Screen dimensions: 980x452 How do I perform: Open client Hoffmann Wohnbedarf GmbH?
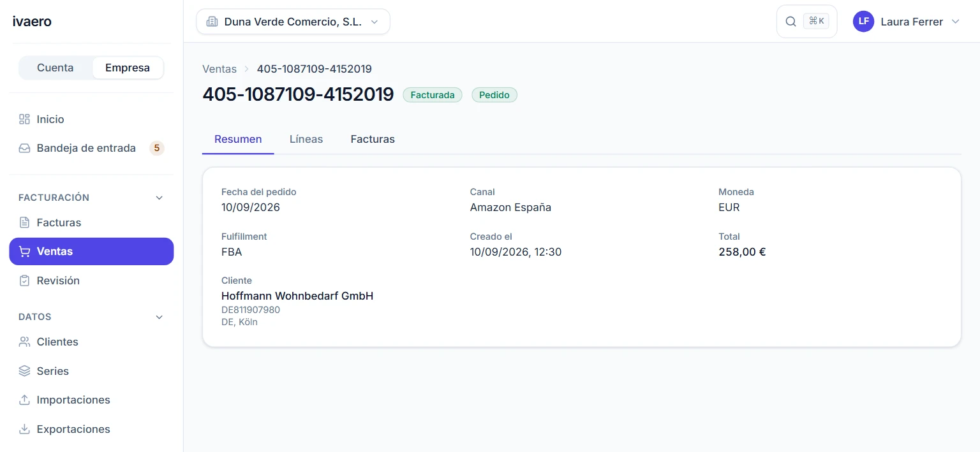(297, 296)
